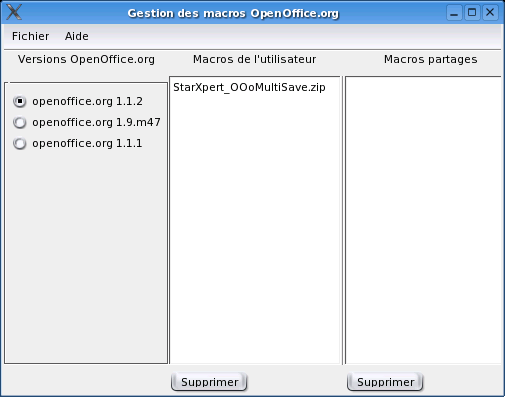Select StarXpert_OOoMultiSave.zip in the user macros list

249,87
